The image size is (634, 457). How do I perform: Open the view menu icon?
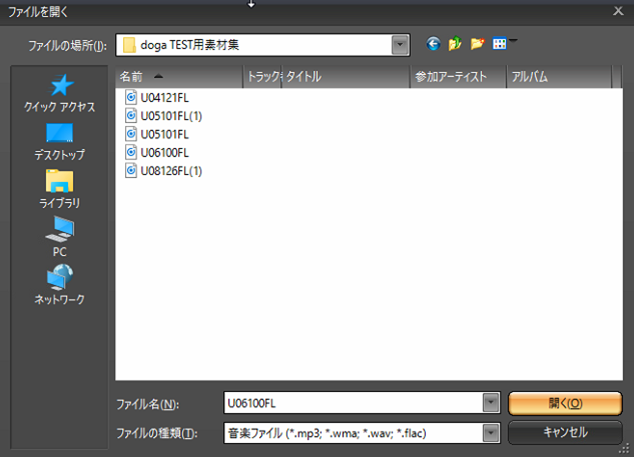(x=499, y=44)
